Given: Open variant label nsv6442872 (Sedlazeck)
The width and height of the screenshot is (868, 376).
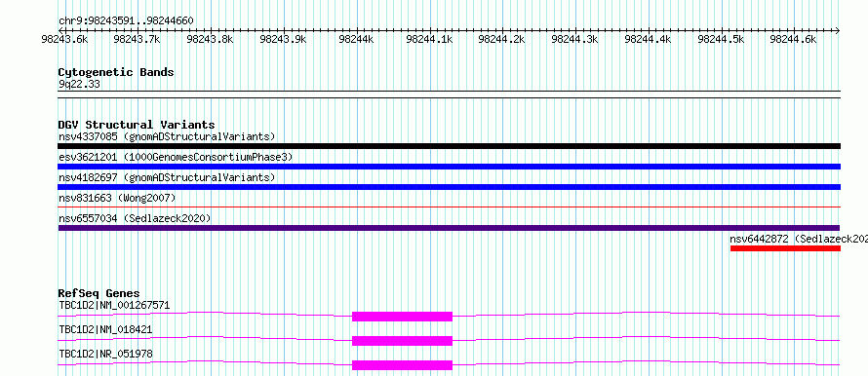Looking at the screenshot, I should click(799, 239).
